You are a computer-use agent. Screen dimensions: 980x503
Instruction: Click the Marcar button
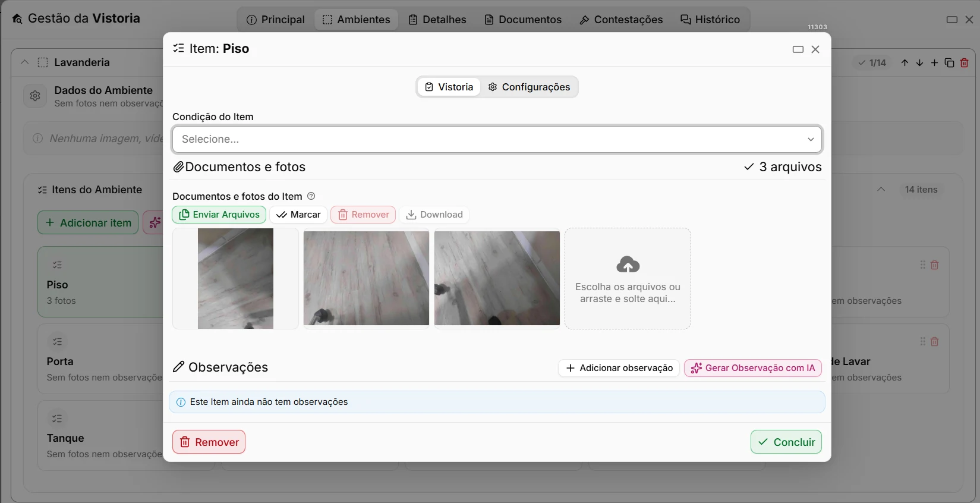tap(298, 215)
